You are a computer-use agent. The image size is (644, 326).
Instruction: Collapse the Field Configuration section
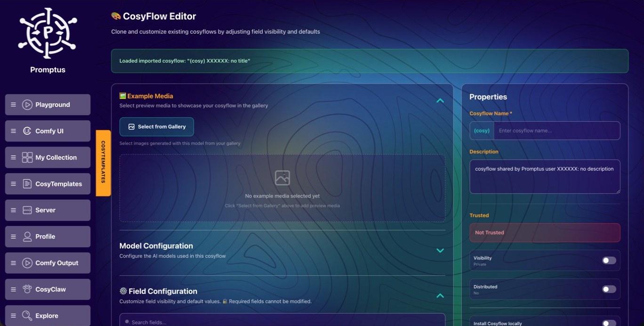click(x=440, y=296)
